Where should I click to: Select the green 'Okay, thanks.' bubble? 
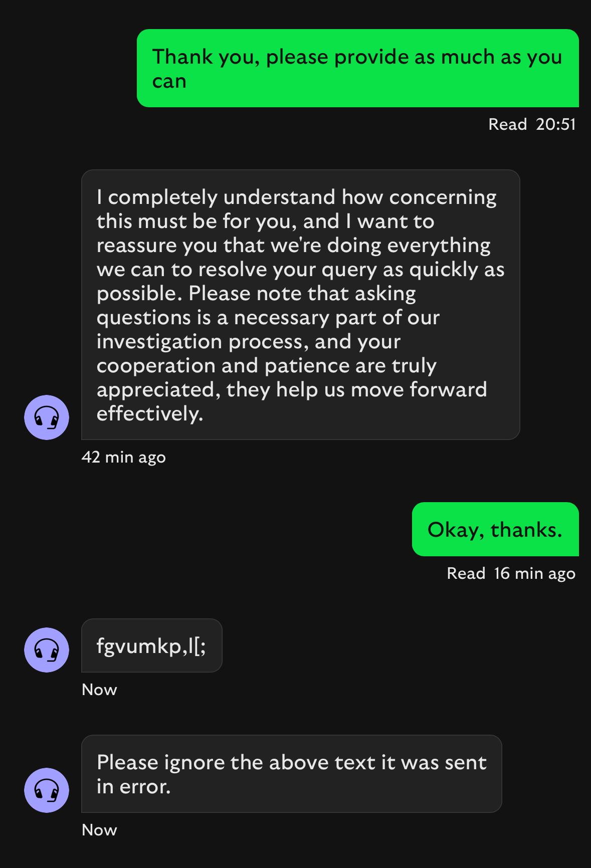[x=495, y=529]
